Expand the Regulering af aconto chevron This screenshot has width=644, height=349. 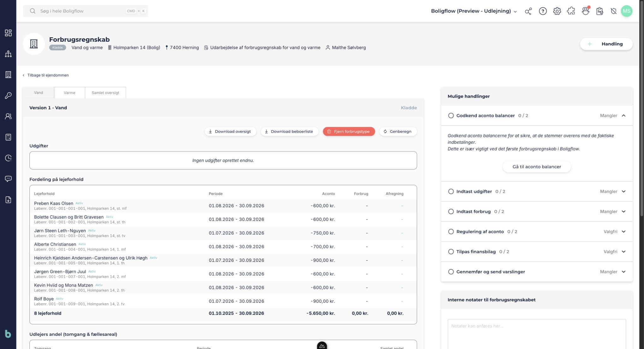point(624,232)
